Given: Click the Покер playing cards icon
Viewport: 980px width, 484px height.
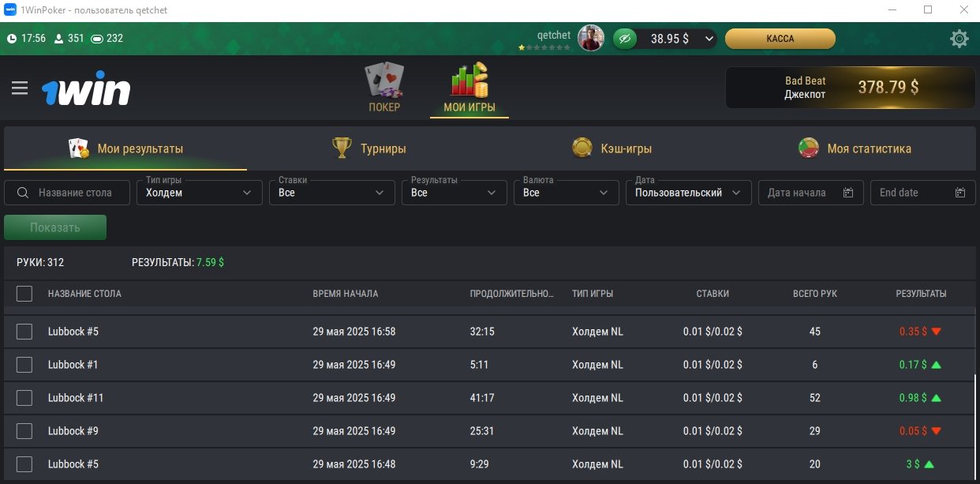Looking at the screenshot, I should pyautogui.click(x=384, y=81).
